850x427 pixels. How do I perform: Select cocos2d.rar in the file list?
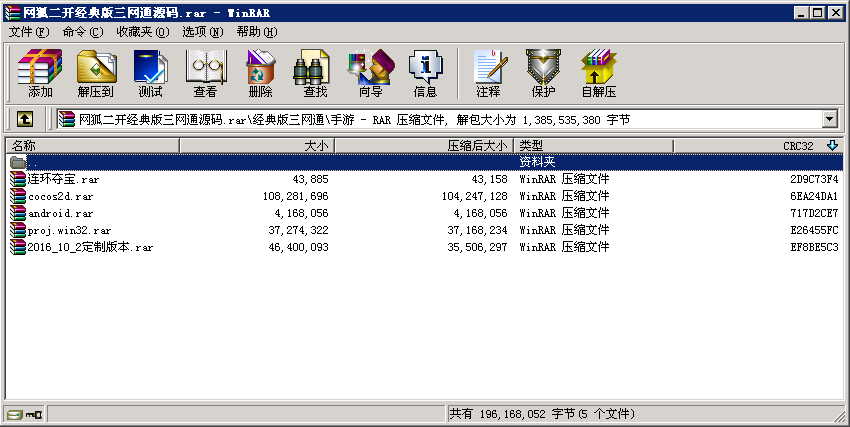(x=61, y=196)
